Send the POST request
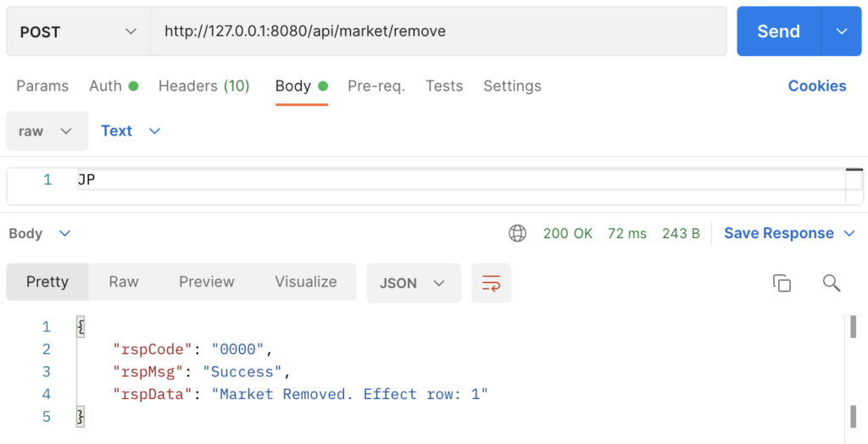This screenshot has width=868, height=444. pos(779,31)
